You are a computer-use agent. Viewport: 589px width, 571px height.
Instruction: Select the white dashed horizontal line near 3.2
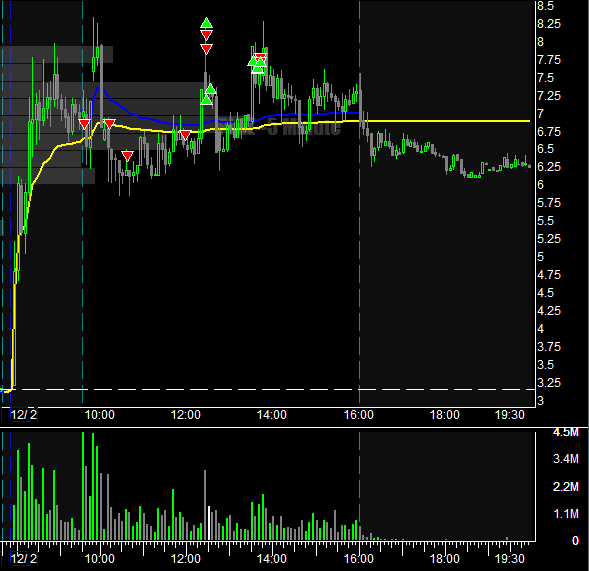267,390
